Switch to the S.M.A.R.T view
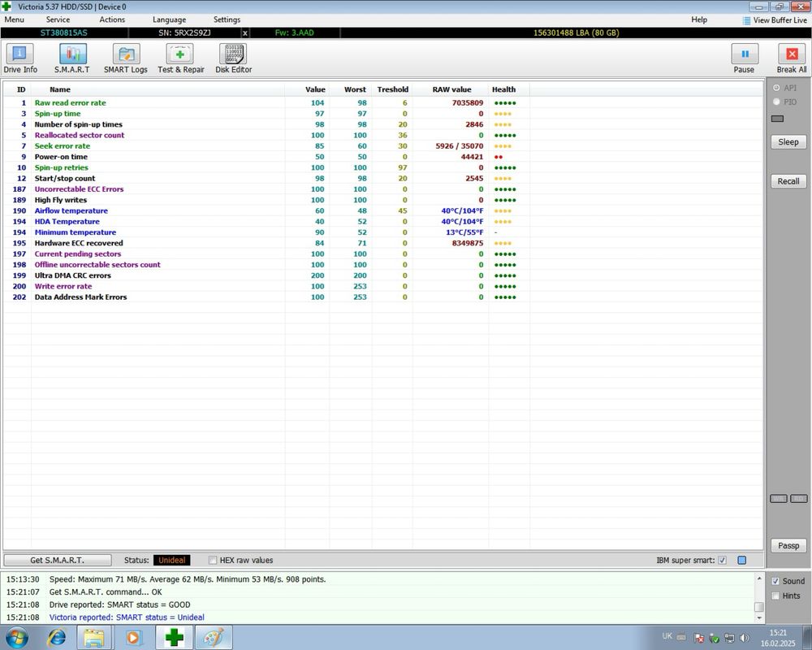Viewport: 812px width, 650px height. click(72, 58)
